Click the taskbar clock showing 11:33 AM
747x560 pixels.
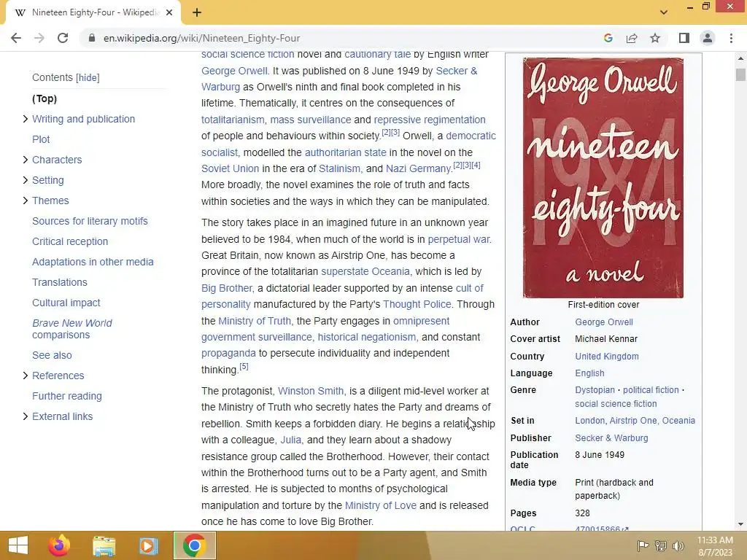[715, 545]
